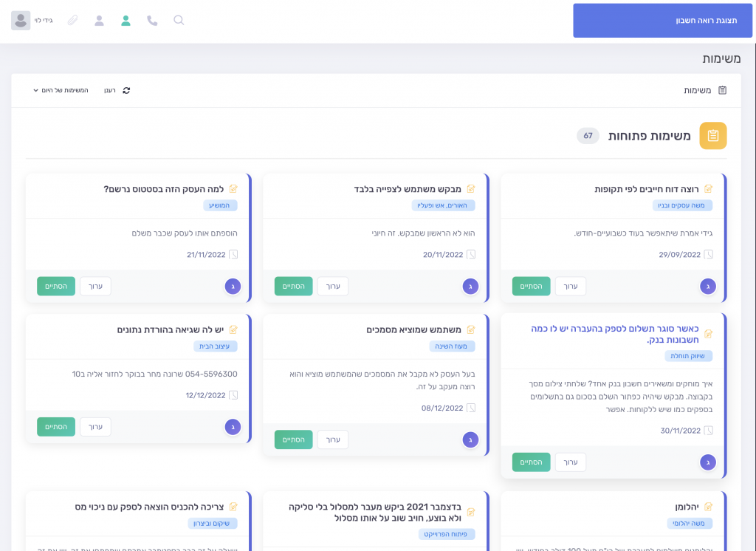Image resolution: width=756 pixels, height=551 pixels.
Task: Click note icon of כאשר סוגר תשלום task
Action: 708,334
